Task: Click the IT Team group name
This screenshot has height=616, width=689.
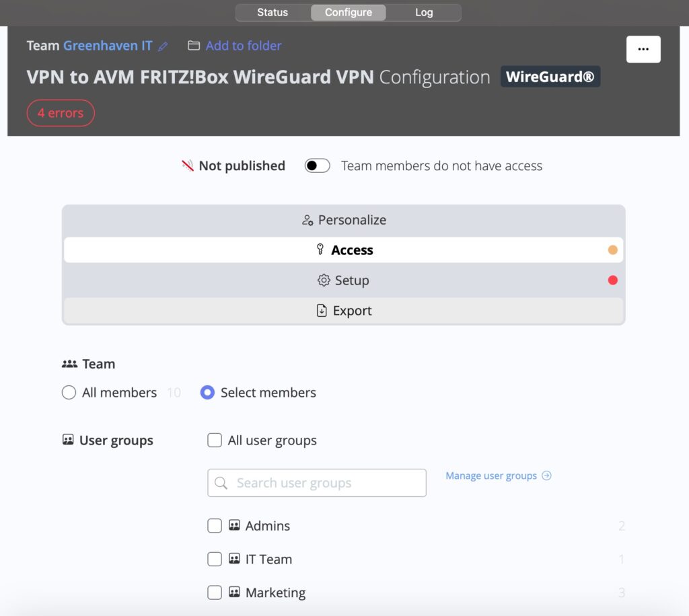Action: 268,559
